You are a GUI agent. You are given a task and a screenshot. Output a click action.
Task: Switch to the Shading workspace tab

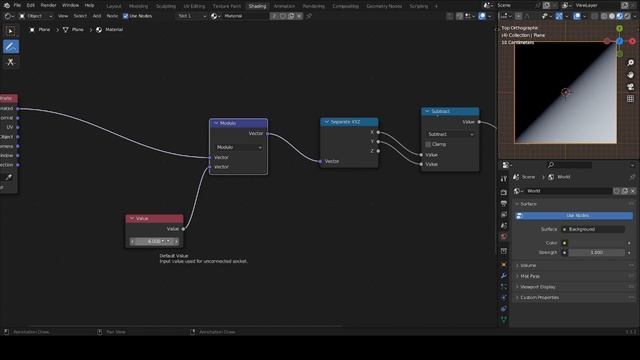(257, 6)
